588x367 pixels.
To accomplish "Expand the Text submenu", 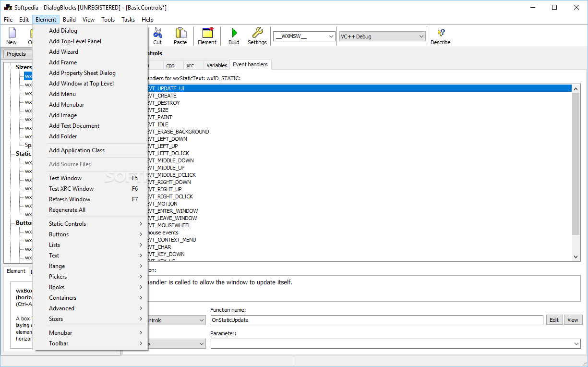I will [x=90, y=256].
